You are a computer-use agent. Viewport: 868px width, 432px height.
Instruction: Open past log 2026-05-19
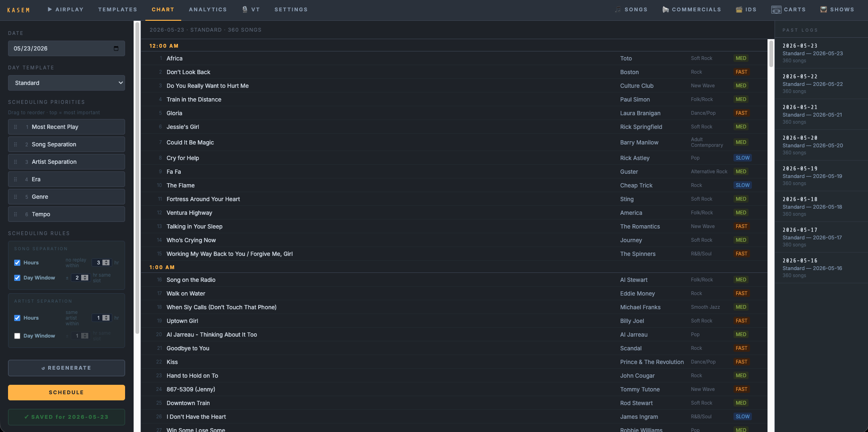coord(821,176)
